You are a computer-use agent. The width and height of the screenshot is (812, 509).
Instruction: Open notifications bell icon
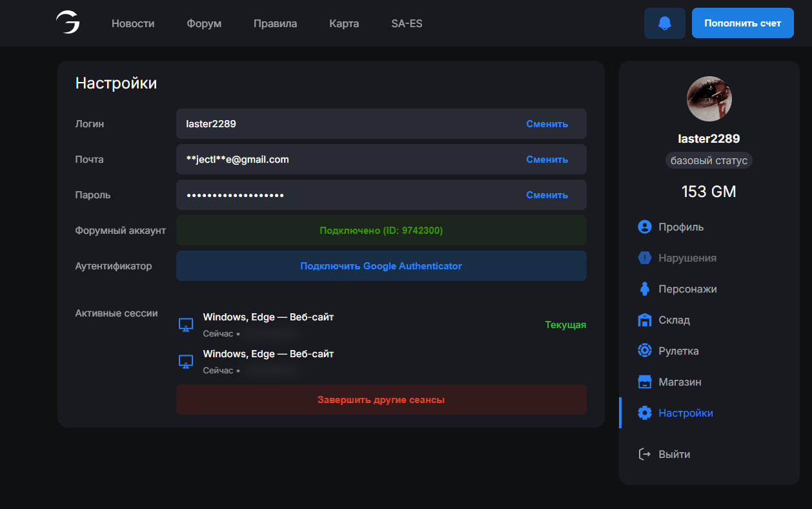[664, 23]
